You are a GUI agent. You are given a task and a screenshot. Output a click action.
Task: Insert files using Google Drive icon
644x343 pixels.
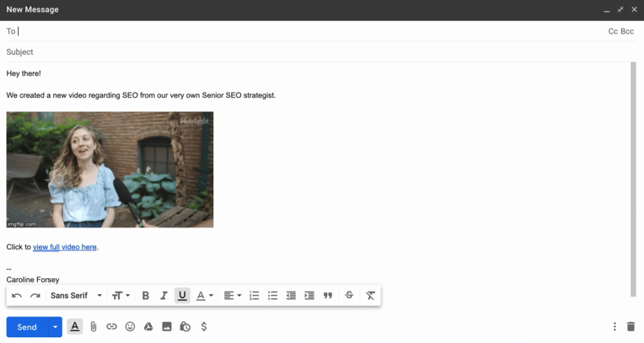pyautogui.click(x=148, y=327)
